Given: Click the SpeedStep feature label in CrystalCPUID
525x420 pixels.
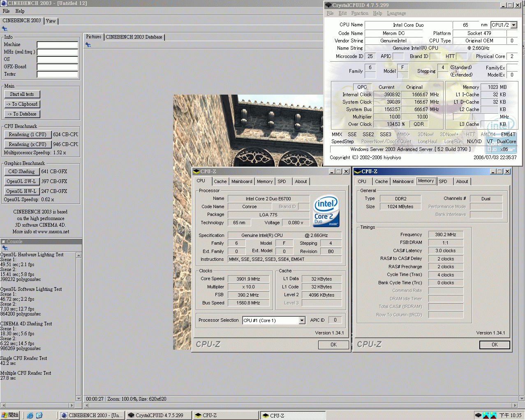Looking at the screenshot, I should coord(342,142).
